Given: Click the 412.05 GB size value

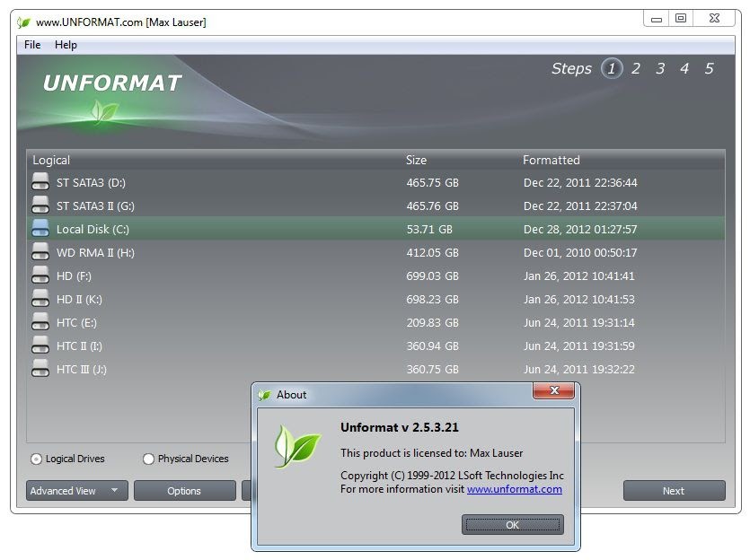Looking at the screenshot, I should click(x=432, y=253).
